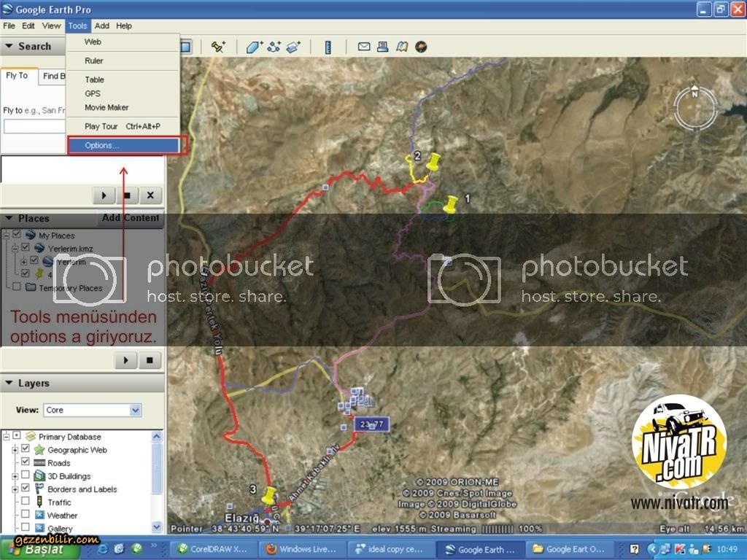Click the Fly To tab
The height and width of the screenshot is (560, 747).
18,76
